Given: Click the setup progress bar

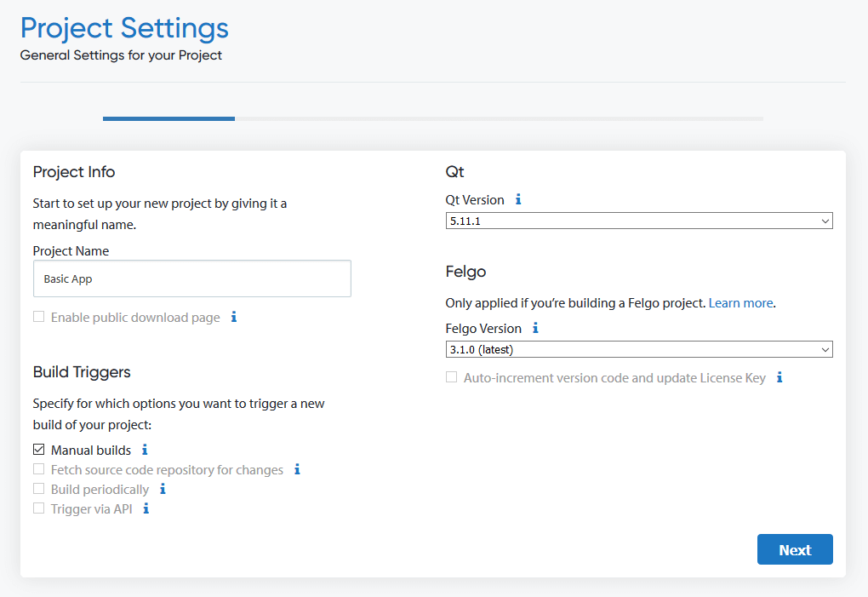Looking at the screenshot, I should tap(433, 118).
